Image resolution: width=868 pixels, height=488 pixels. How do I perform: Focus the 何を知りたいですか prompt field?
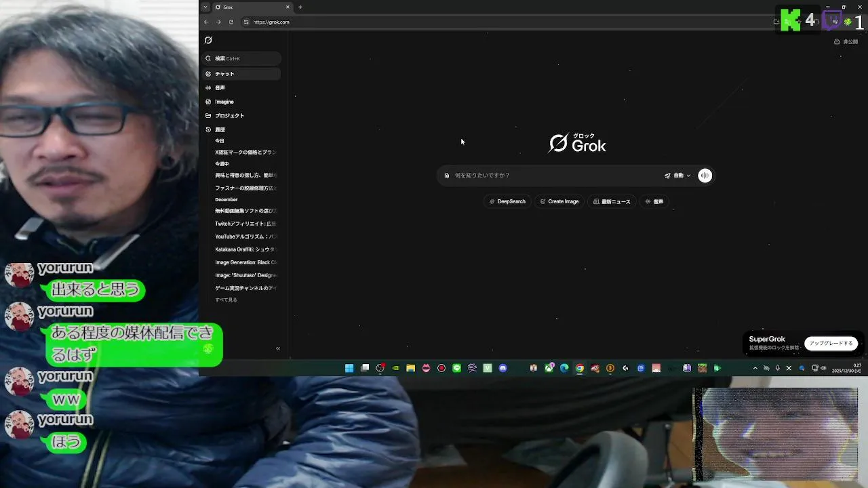click(x=556, y=176)
